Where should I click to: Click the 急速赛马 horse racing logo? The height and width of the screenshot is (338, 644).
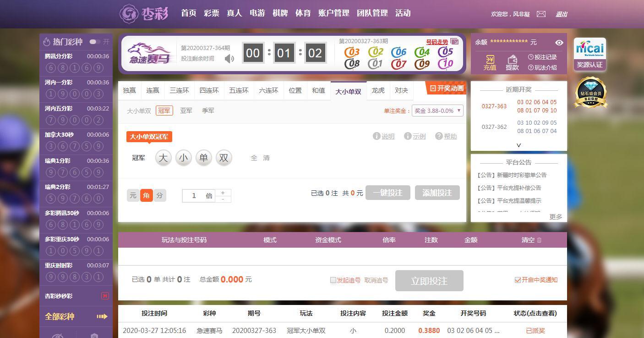point(150,54)
